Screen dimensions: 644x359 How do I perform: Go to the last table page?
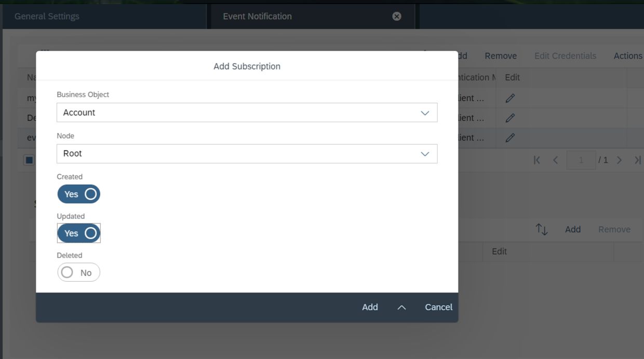pos(637,160)
